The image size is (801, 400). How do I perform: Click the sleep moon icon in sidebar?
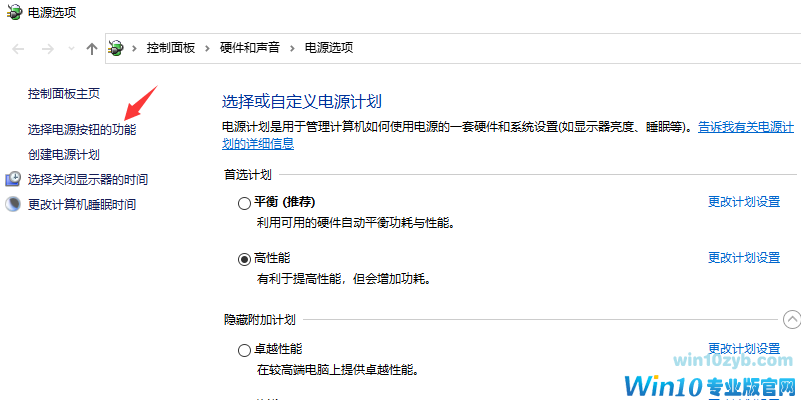click(13, 204)
